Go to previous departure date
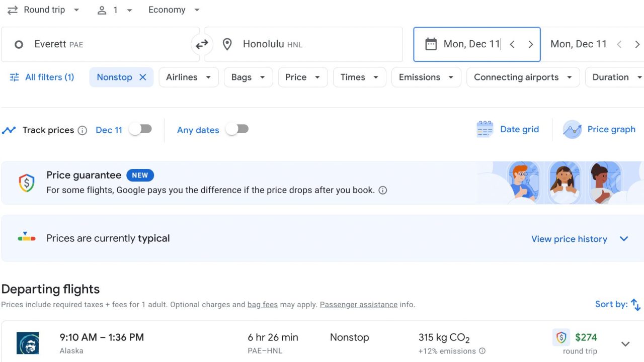 (x=512, y=44)
